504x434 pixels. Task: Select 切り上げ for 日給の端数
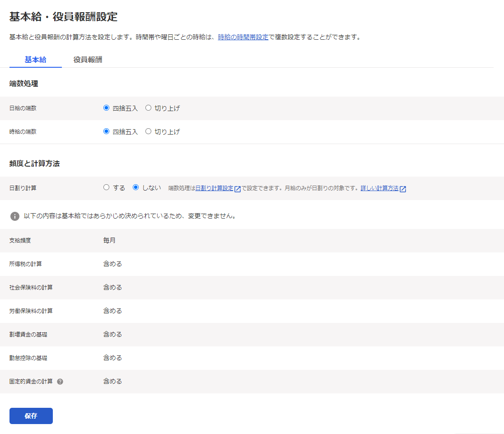(148, 108)
